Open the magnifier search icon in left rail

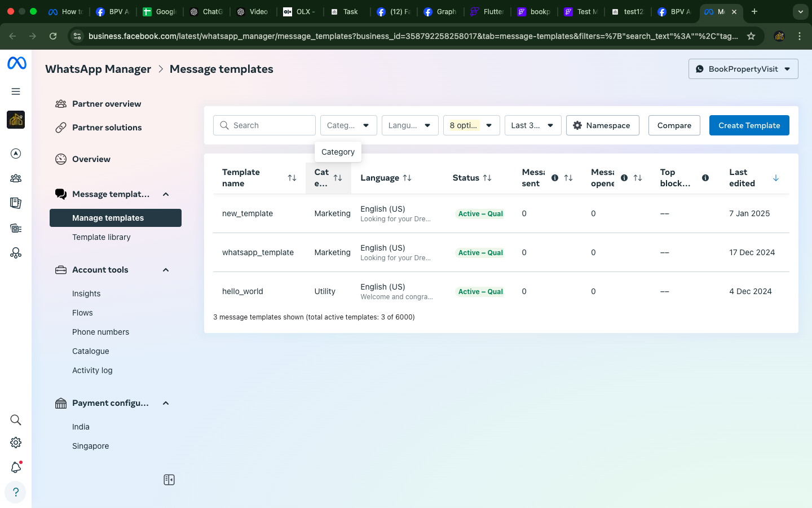(16, 420)
